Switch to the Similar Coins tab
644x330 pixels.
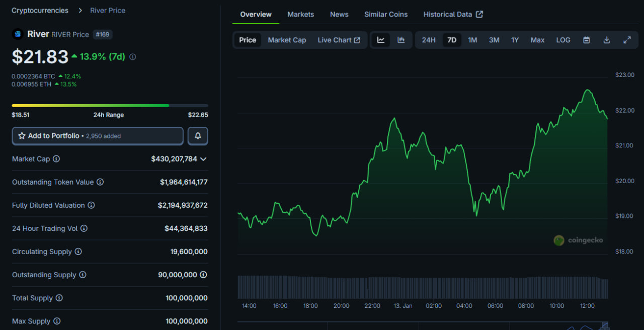[x=386, y=15]
